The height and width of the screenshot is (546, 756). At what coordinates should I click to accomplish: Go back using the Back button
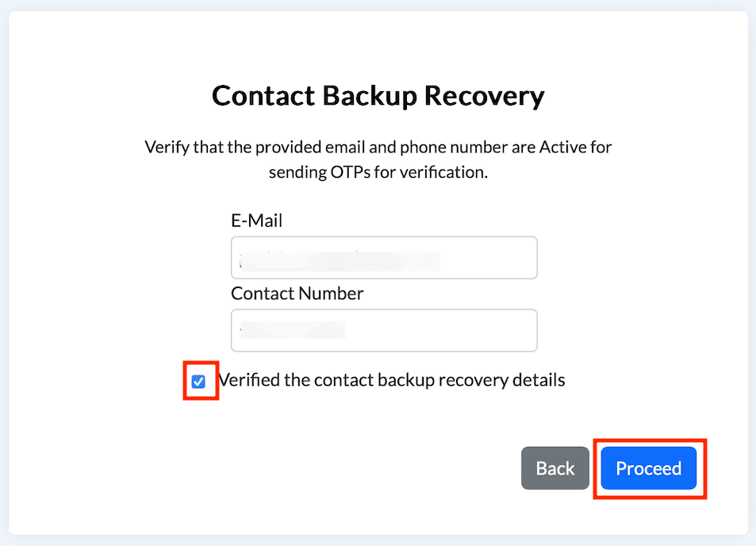tap(555, 468)
